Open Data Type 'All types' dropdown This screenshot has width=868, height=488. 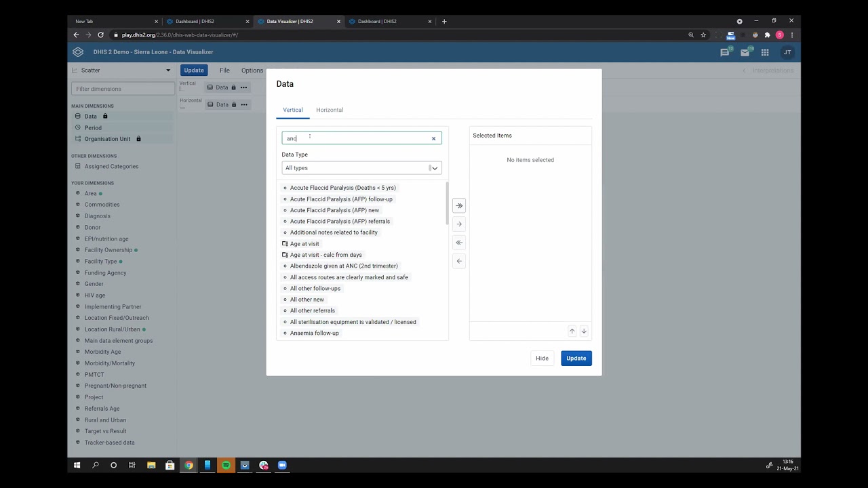(x=361, y=168)
